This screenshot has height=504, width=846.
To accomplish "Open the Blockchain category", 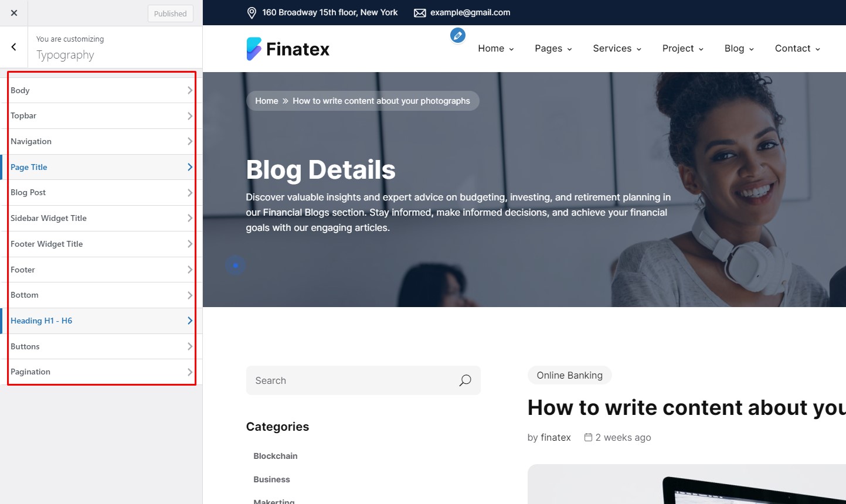I will point(276,456).
